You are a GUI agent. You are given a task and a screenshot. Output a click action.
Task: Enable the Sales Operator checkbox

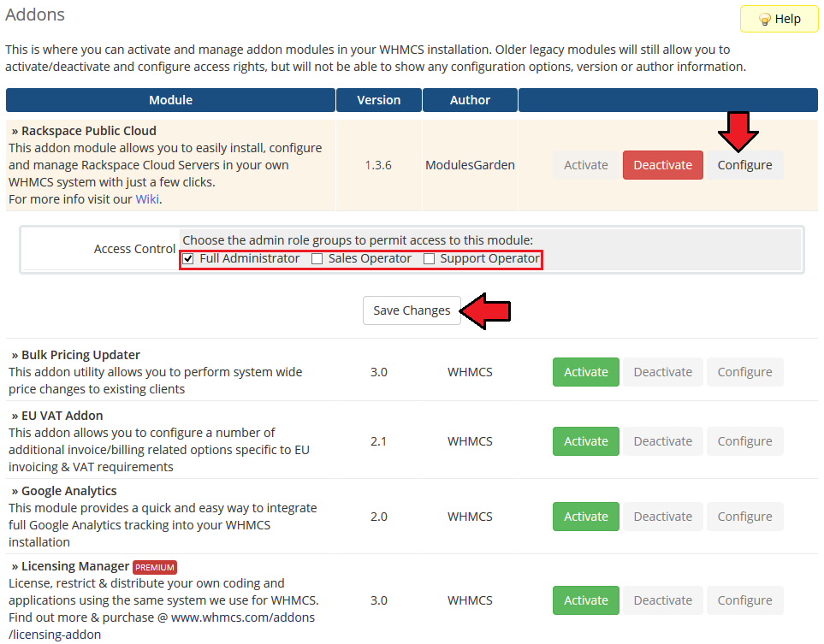point(317,259)
